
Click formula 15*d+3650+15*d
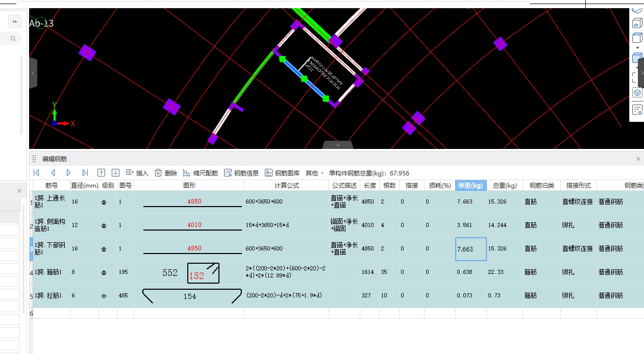pyautogui.click(x=268, y=225)
